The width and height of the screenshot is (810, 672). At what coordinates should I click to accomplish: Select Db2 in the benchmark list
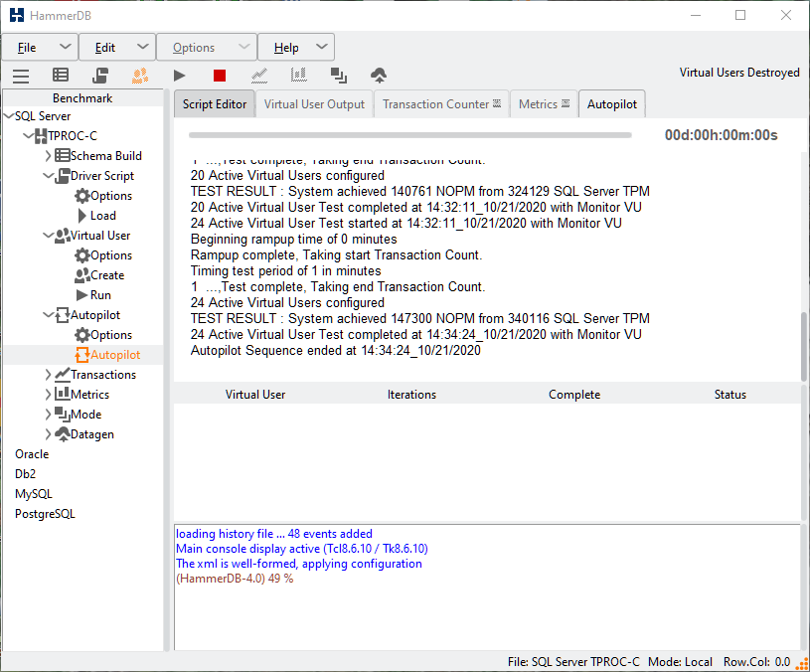tap(25, 474)
